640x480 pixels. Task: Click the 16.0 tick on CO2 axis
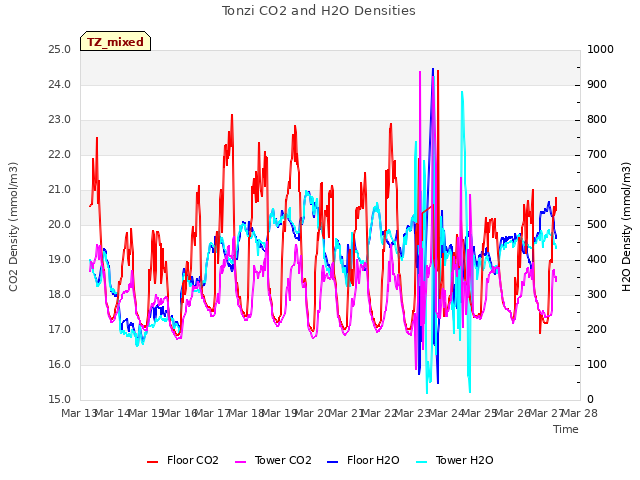click(x=60, y=365)
